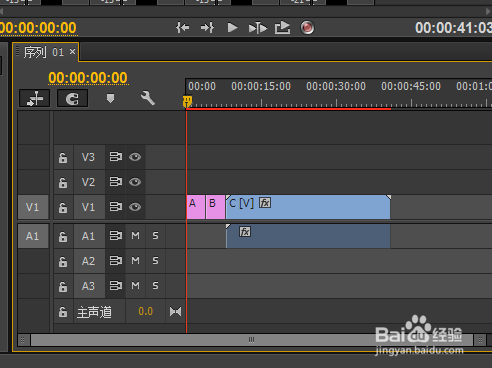This screenshot has height=368, width=492.
Task: Target track header A2
Action: [89, 261]
